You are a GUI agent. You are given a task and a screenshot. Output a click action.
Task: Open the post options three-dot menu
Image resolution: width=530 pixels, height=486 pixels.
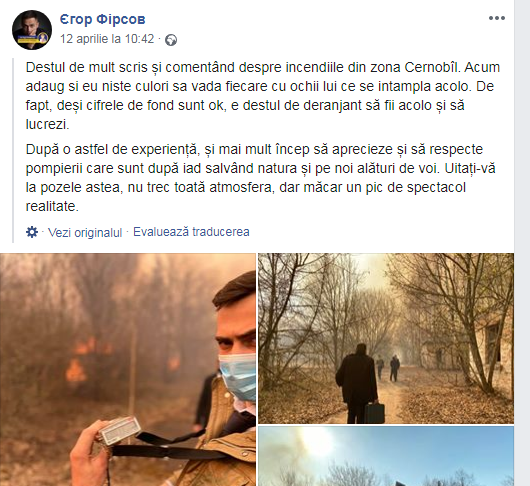click(x=497, y=18)
